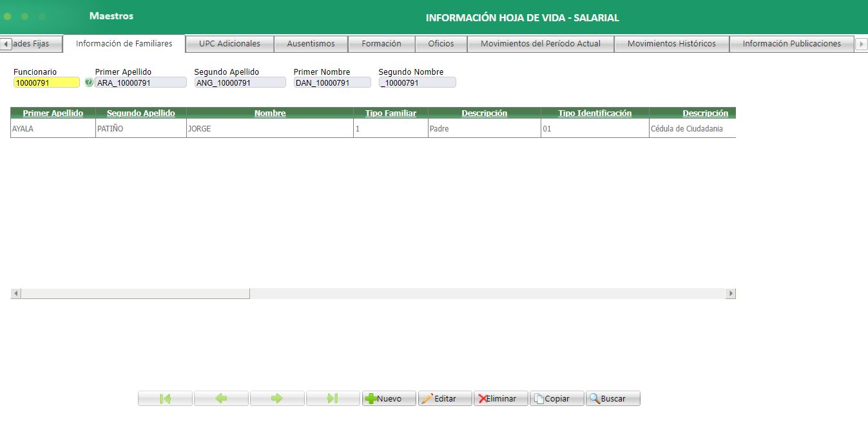Sort by the Tipo Familiar column header

coord(391,113)
